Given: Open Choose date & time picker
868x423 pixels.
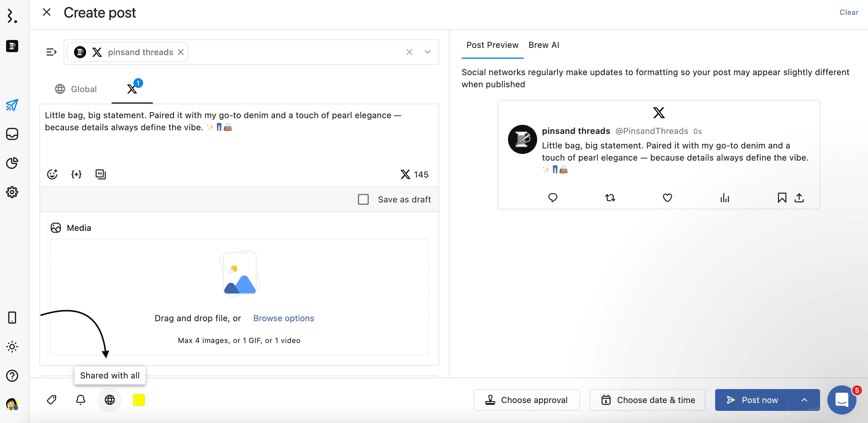Looking at the screenshot, I should pos(647,400).
